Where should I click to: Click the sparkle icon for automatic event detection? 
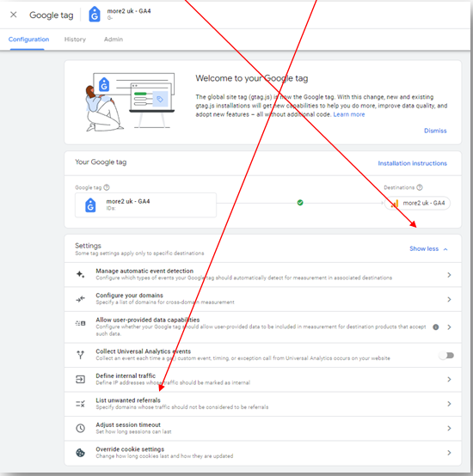[80, 274]
